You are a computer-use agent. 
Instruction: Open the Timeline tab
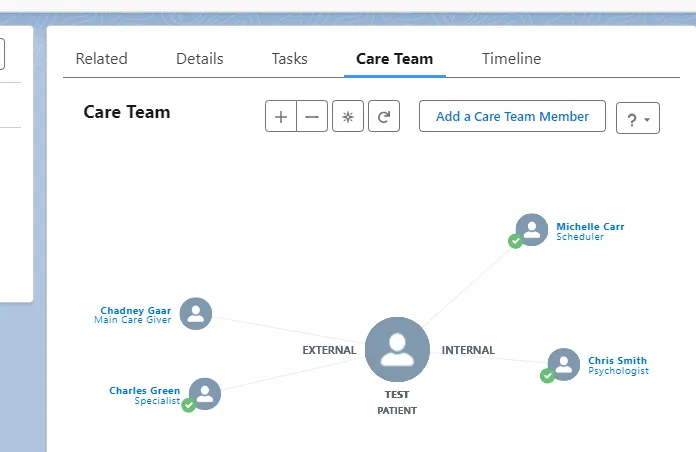click(511, 59)
